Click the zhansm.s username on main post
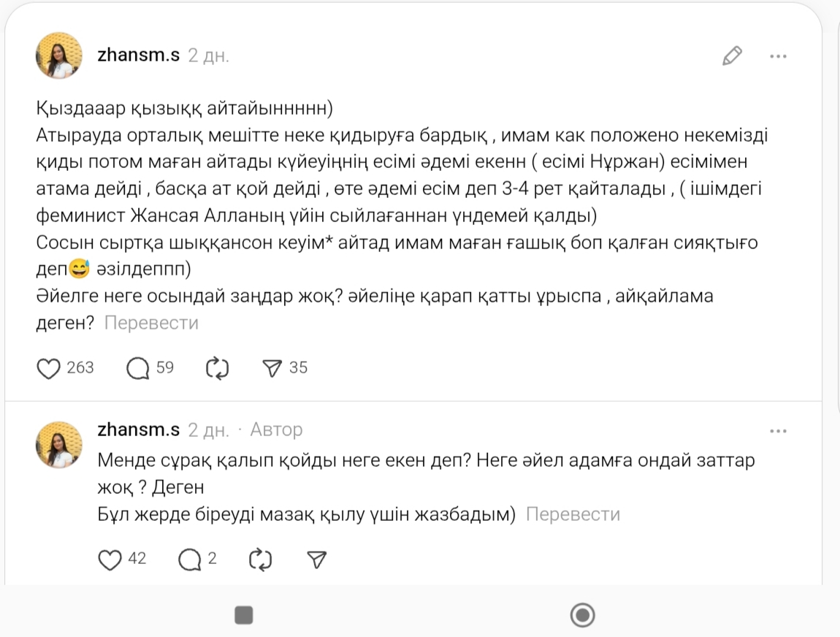This screenshot has height=637, width=840. pyautogui.click(x=138, y=56)
